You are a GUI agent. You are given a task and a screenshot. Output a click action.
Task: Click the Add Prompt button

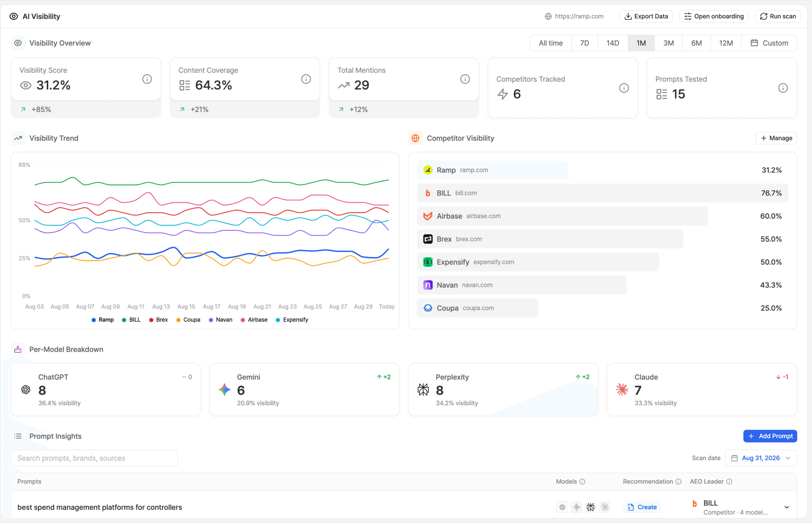pos(770,436)
